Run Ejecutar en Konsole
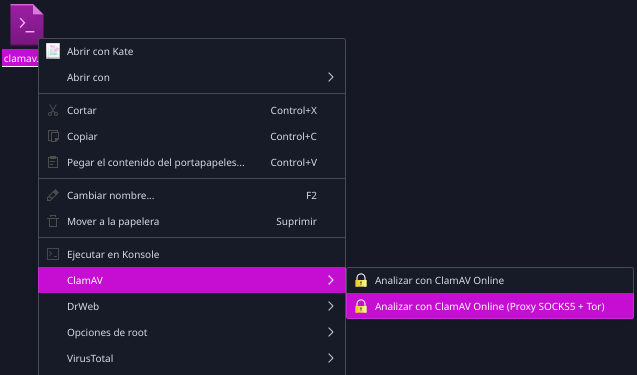This screenshot has height=375, width=637. 192,254
